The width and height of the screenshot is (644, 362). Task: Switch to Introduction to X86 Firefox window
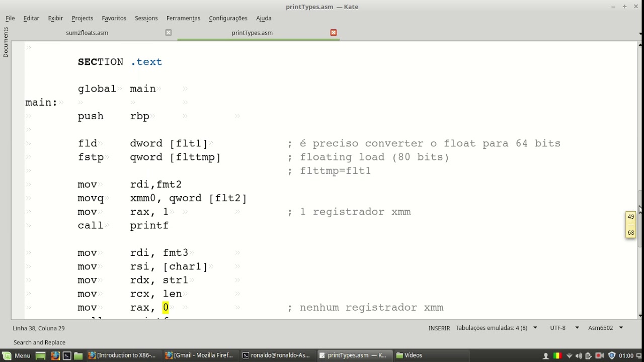124,355
